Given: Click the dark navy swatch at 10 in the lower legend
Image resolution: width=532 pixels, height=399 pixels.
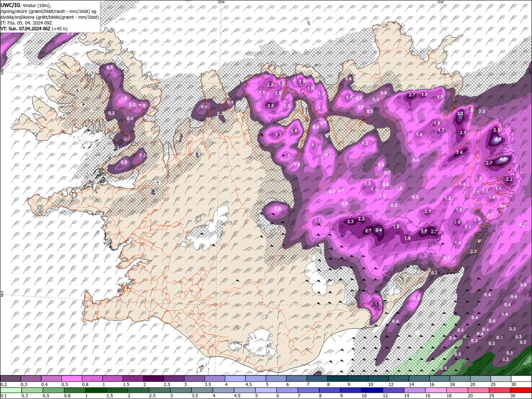Looking at the screenshot, I should tap(372, 390).
